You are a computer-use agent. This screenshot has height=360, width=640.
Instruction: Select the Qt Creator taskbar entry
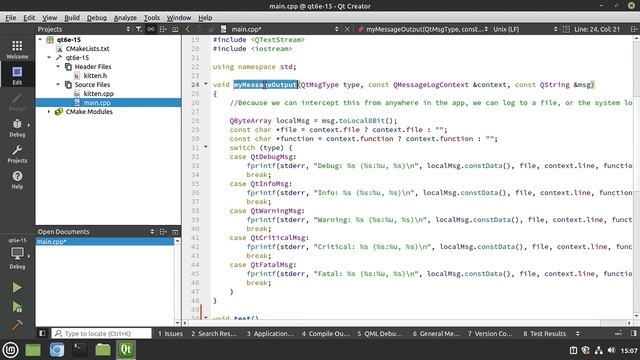[x=126, y=350]
